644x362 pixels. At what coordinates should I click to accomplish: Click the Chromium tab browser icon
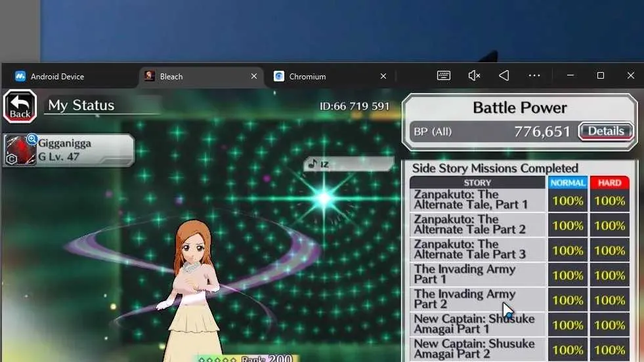click(x=279, y=76)
